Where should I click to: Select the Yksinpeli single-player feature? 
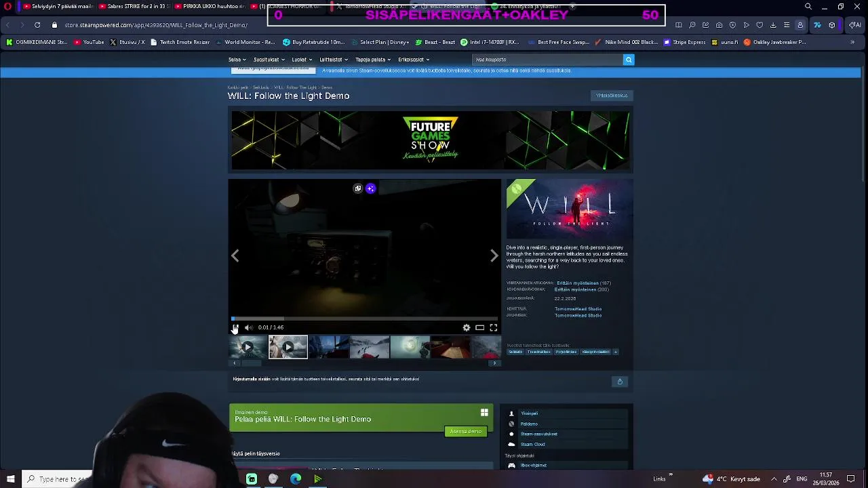point(567,413)
